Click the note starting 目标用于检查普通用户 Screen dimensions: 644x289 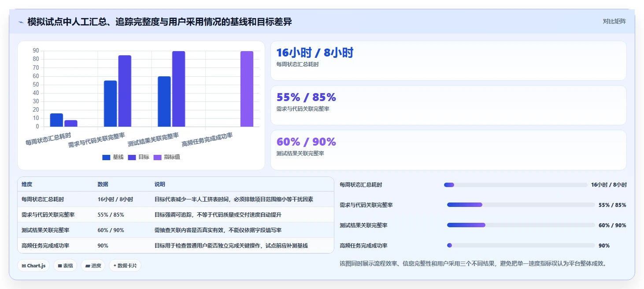tap(231, 246)
